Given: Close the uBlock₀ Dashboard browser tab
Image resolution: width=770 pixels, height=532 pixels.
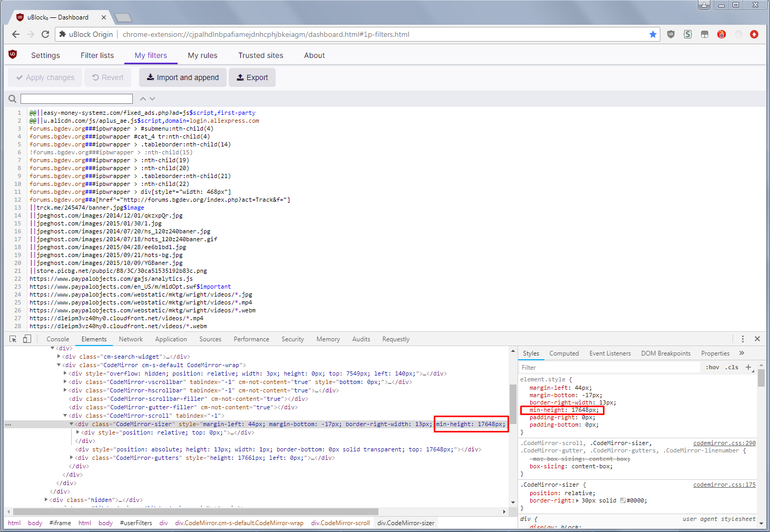Looking at the screenshot, I should pyautogui.click(x=104, y=17).
